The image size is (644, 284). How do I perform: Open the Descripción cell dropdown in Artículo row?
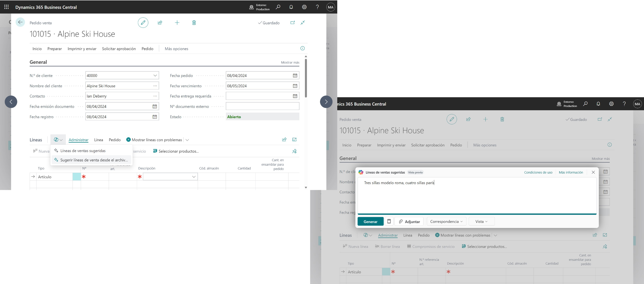194,177
